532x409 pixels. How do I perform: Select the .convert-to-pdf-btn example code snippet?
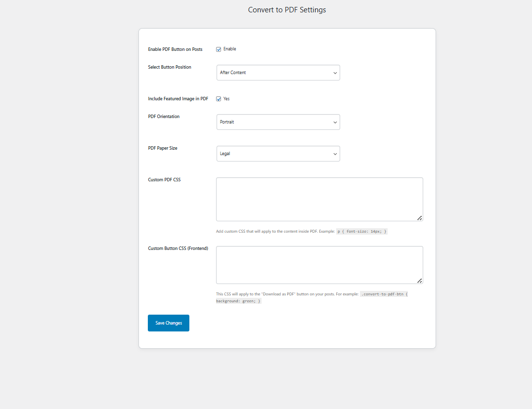pyautogui.click(x=383, y=293)
